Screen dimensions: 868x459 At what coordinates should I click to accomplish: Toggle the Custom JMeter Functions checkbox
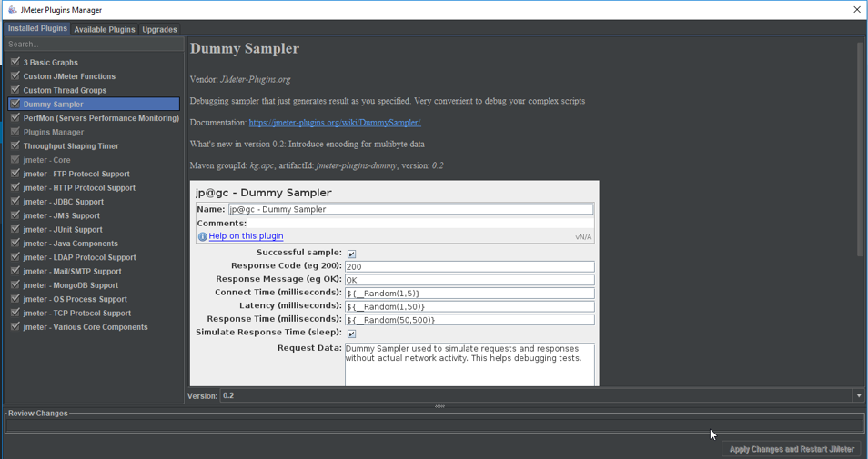[x=15, y=75]
